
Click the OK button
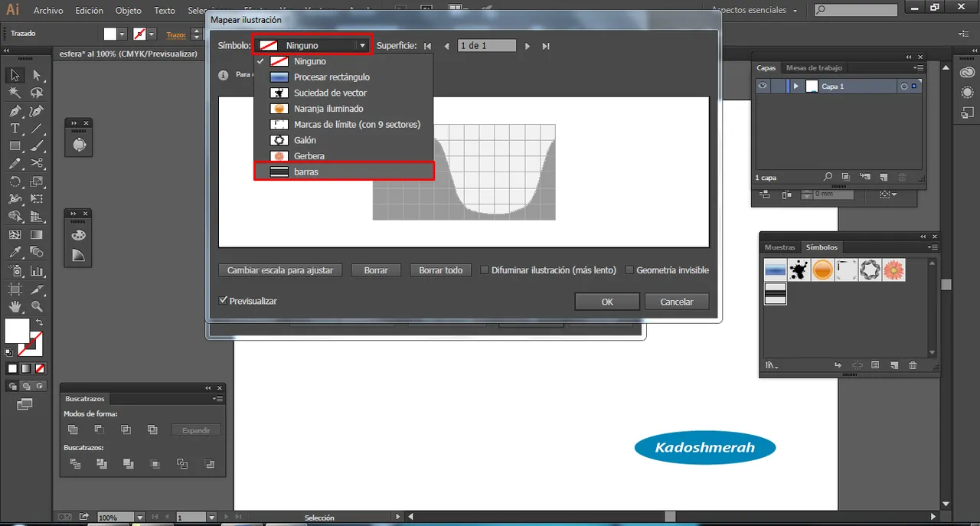607,302
